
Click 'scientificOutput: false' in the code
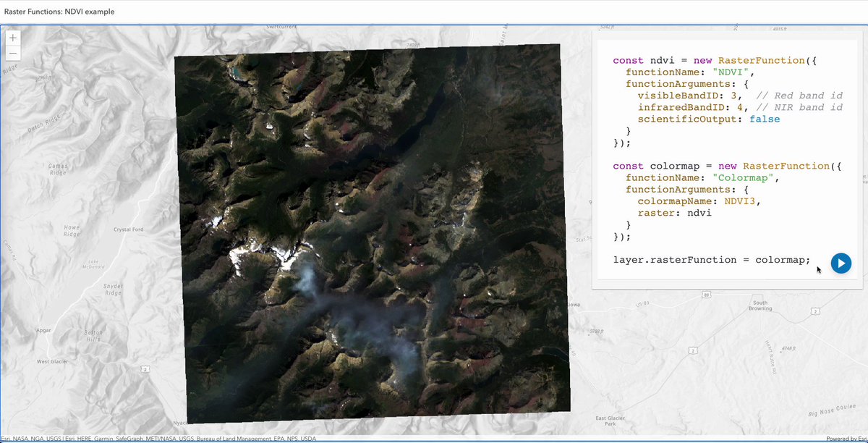708,119
